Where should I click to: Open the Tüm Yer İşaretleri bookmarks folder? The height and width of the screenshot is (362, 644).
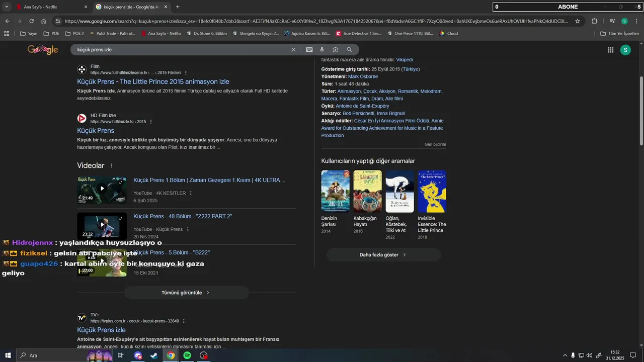coord(619,34)
